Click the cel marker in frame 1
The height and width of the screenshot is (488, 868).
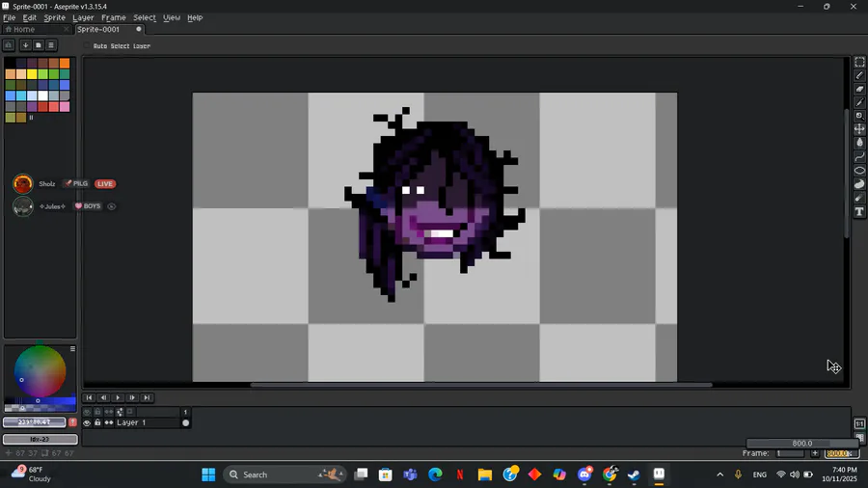[185, 422]
